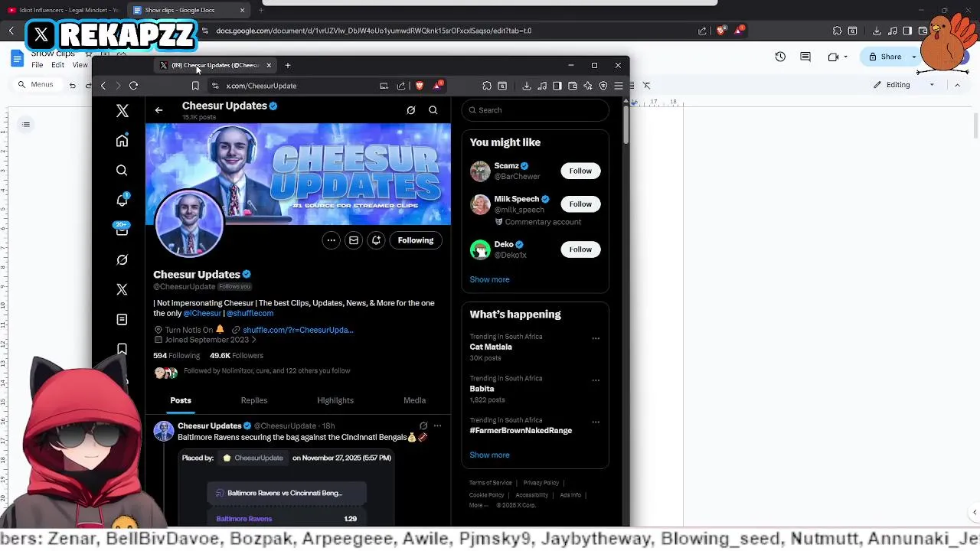The width and height of the screenshot is (980, 551).
Task: Open Google Docs Share button
Action: tap(885, 57)
